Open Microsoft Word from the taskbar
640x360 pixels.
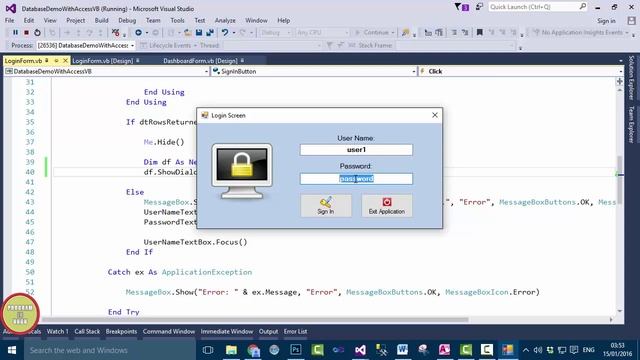coord(402,350)
